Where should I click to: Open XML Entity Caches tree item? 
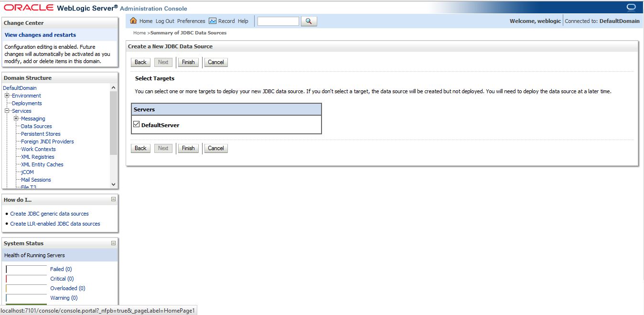tap(42, 164)
